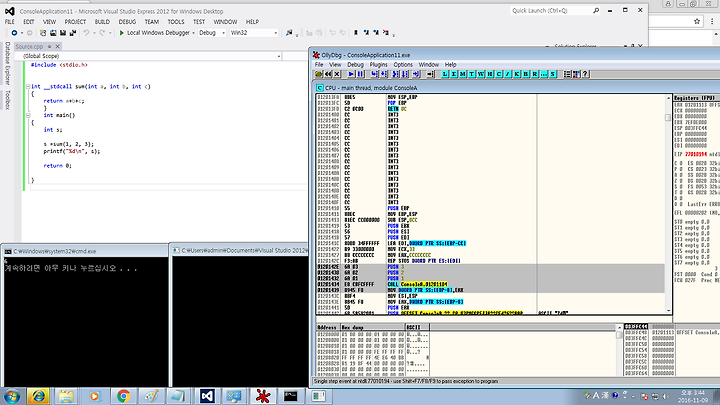Viewport: 720px width, 405px height.
Task: Click OllyDbg help question mark icon
Action: tap(585, 74)
